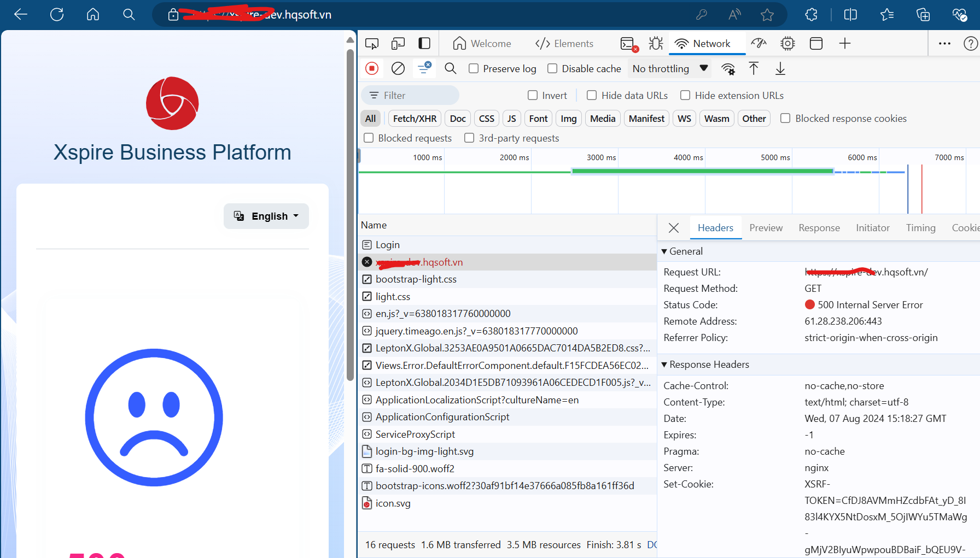Click the record network log icon
This screenshot has width=980, height=558.
pyautogui.click(x=372, y=68)
